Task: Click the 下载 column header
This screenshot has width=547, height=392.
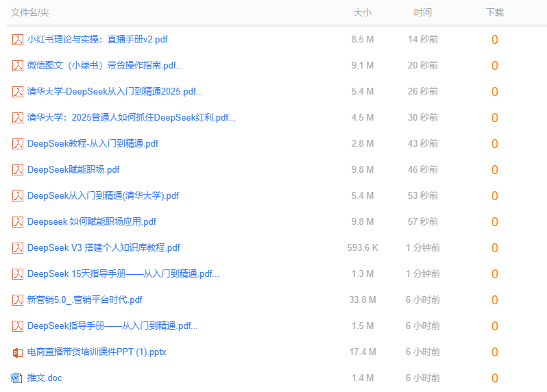Action: point(495,13)
